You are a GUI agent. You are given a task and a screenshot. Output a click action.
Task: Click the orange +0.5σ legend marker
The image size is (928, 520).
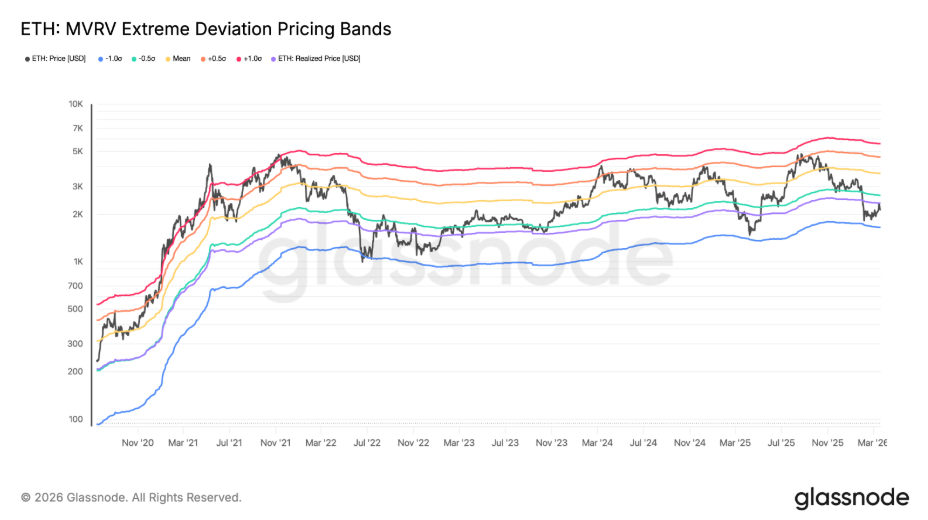pos(201,59)
